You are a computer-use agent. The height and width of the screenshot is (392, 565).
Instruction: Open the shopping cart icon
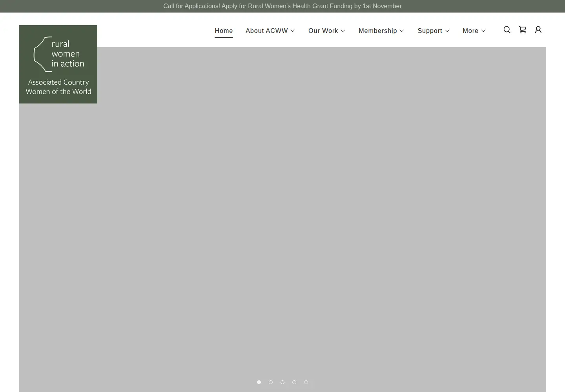pyautogui.click(x=523, y=30)
